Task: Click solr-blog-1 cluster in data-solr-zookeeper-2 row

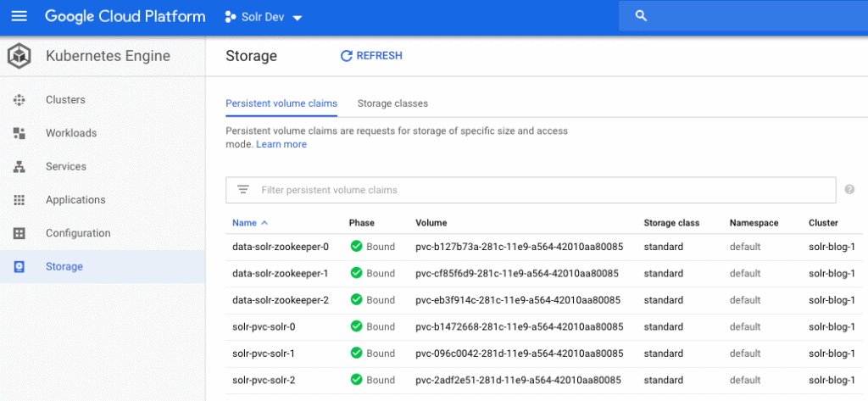Action: [832, 300]
